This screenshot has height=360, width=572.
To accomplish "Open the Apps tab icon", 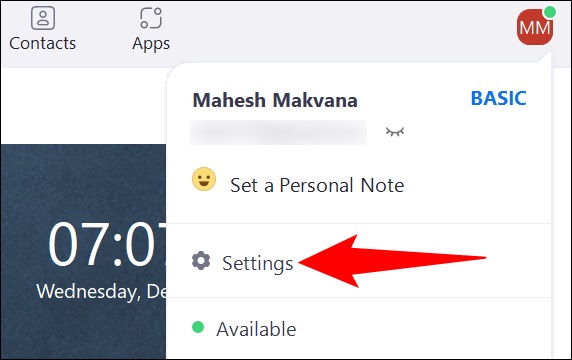I will click(151, 18).
